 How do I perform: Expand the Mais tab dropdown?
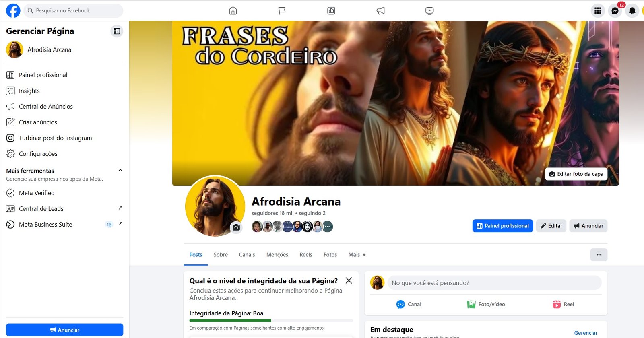pos(357,255)
